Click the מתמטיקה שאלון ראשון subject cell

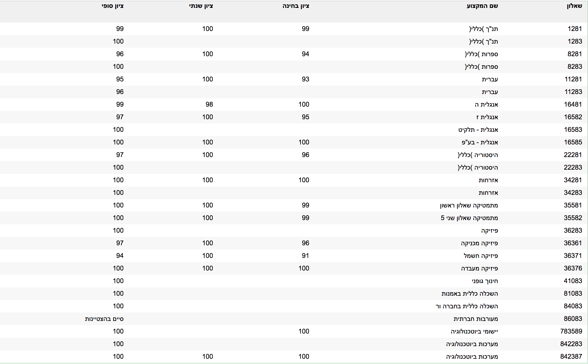[x=469, y=205]
